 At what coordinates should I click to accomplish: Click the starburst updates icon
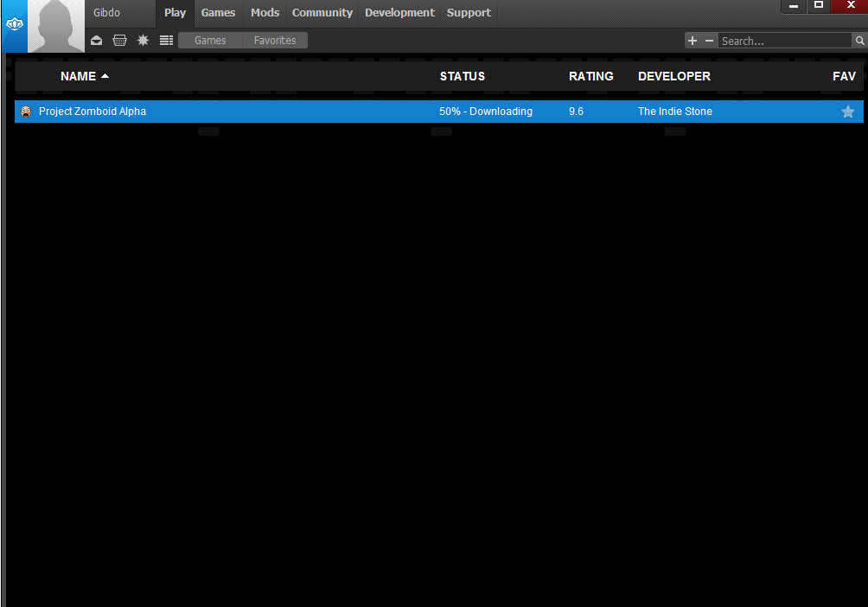143,41
